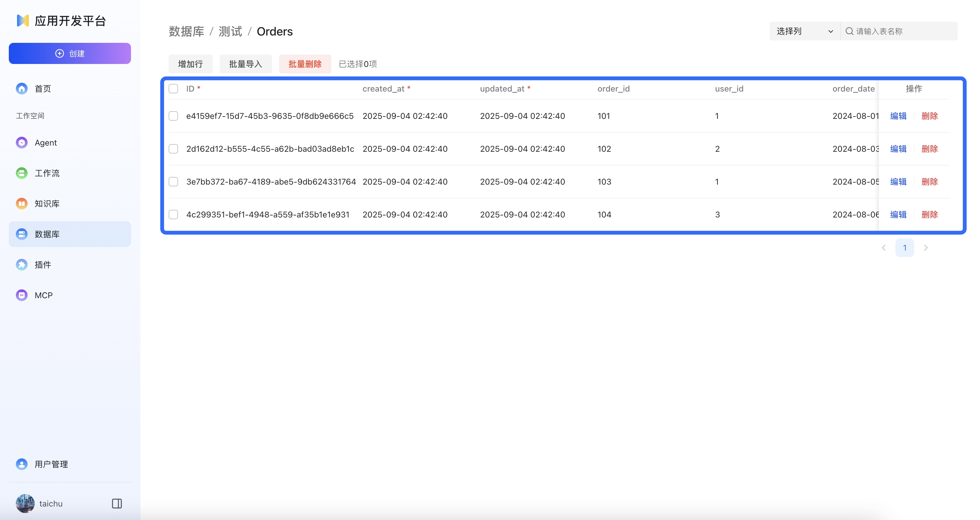Collapse sidebar with the panel toggle icon

(117, 504)
